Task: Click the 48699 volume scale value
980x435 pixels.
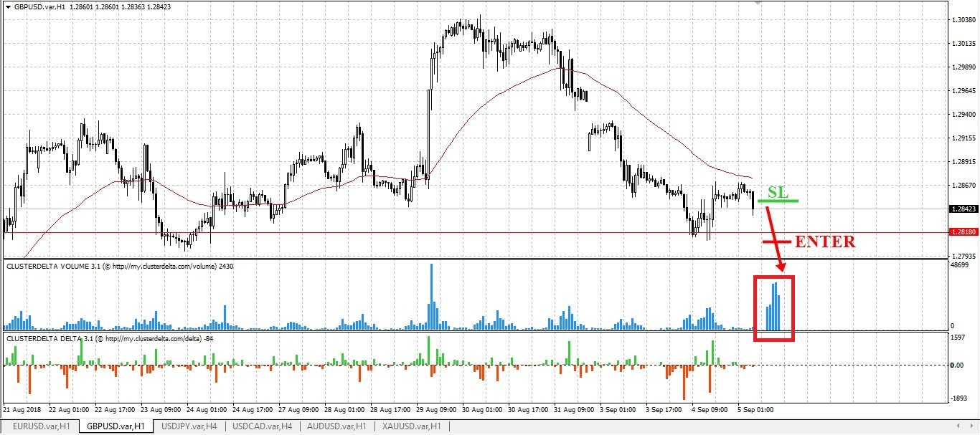Action: [x=959, y=265]
